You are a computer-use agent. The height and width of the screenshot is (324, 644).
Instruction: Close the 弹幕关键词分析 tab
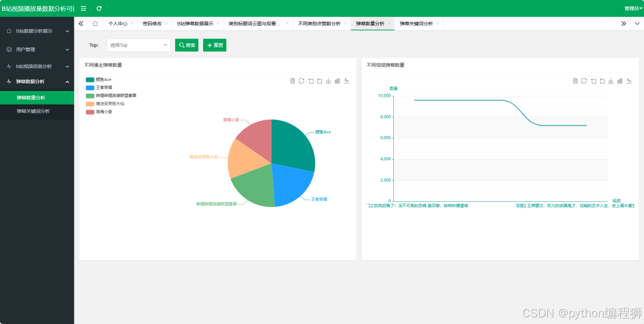[437, 23]
